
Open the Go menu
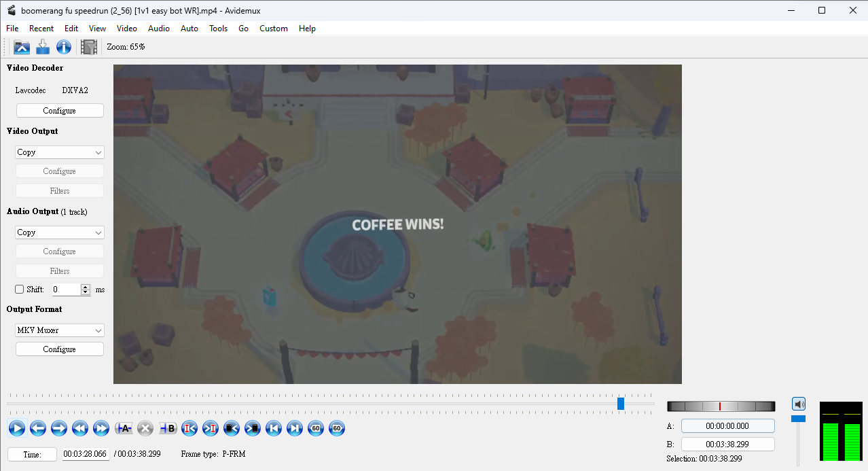(243, 29)
